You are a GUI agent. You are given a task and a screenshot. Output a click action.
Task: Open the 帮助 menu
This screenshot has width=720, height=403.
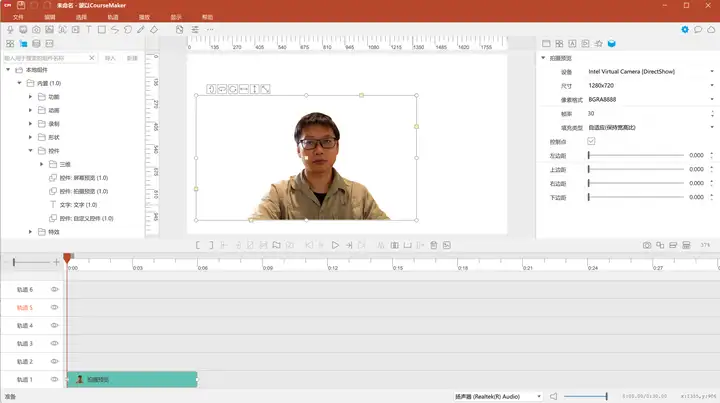(x=208, y=17)
